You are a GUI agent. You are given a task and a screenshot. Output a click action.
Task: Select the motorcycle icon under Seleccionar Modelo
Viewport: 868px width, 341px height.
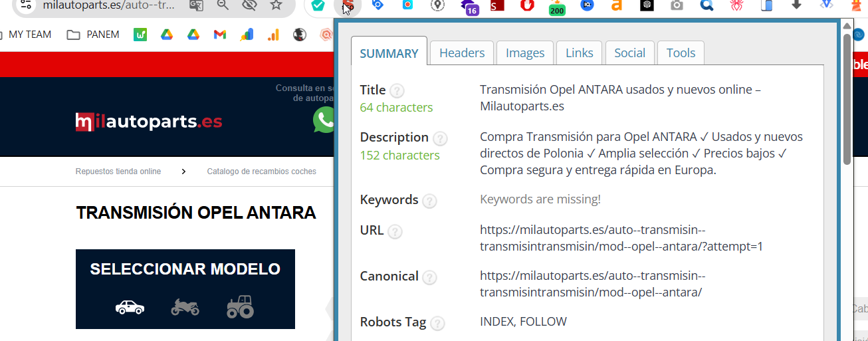pyautogui.click(x=185, y=307)
